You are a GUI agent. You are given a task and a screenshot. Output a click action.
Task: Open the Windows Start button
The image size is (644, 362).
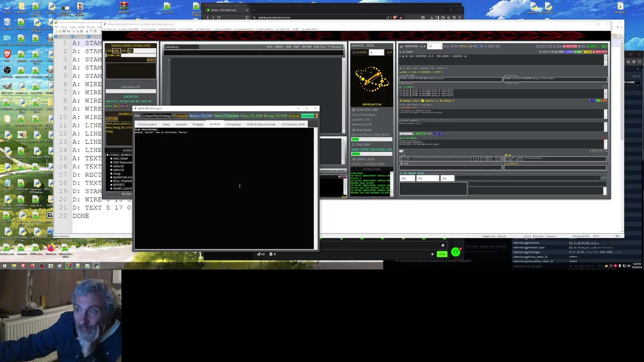click(4, 265)
